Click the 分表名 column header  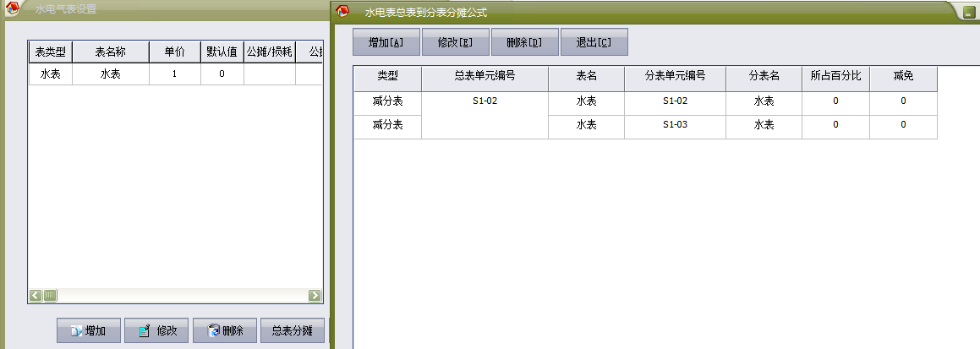coord(764,79)
